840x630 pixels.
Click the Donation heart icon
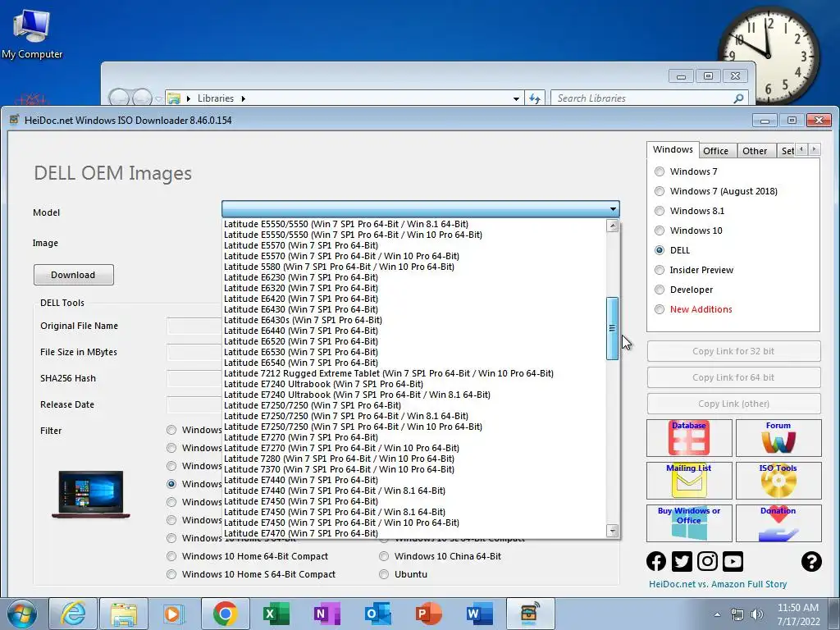778,523
